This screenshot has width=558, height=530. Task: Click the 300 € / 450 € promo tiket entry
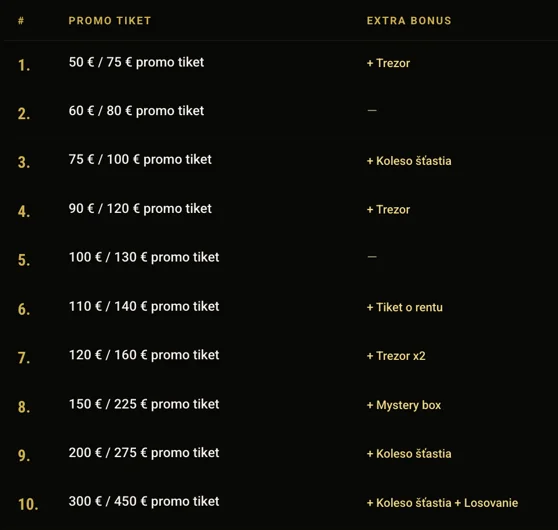[x=144, y=502]
